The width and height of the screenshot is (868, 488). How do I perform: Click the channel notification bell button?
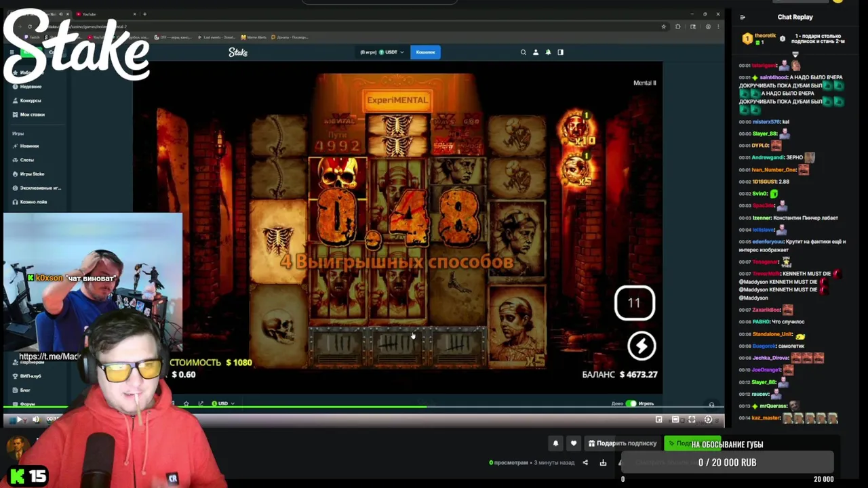tap(555, 443)
